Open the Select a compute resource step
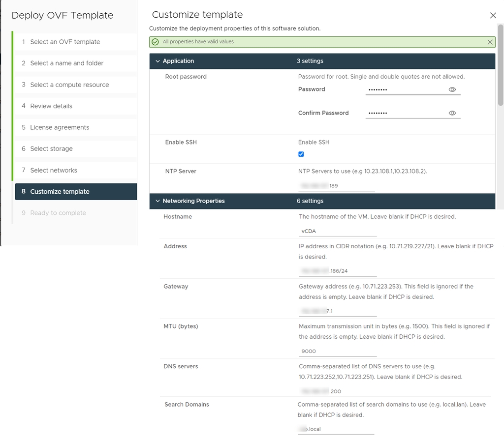 (x=69, y=85)
